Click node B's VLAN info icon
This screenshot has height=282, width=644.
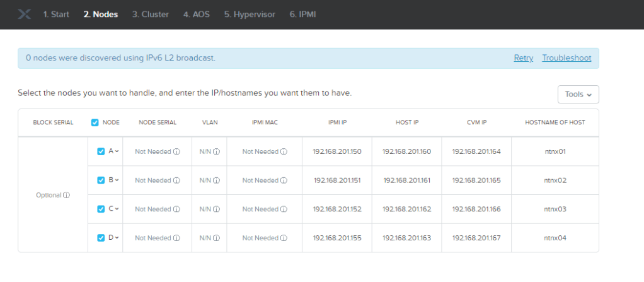(216, 180)
